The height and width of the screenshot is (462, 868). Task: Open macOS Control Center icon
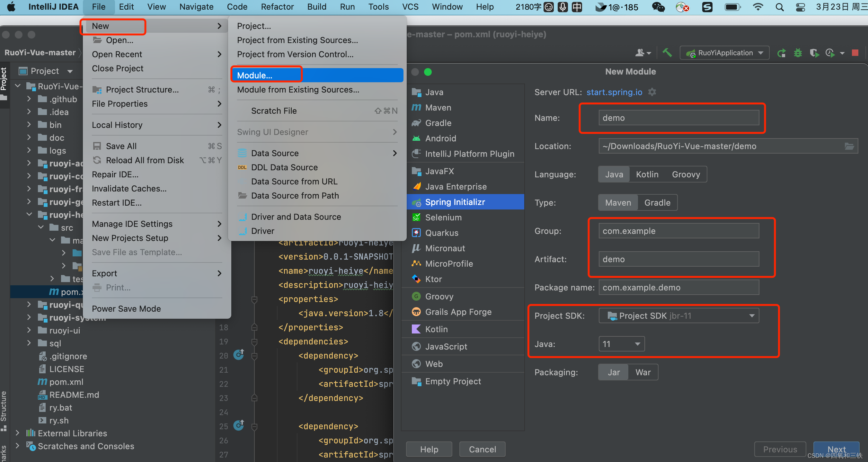pos(800,7)
